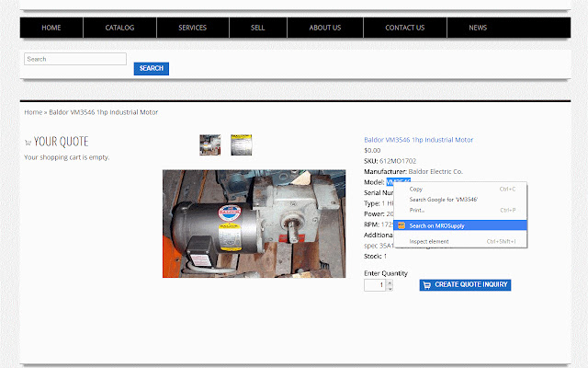Viewport: 588px width, 368px height.
Task: Click the cart icon beside YOUR QUOTE
Action: click(28, 143)
